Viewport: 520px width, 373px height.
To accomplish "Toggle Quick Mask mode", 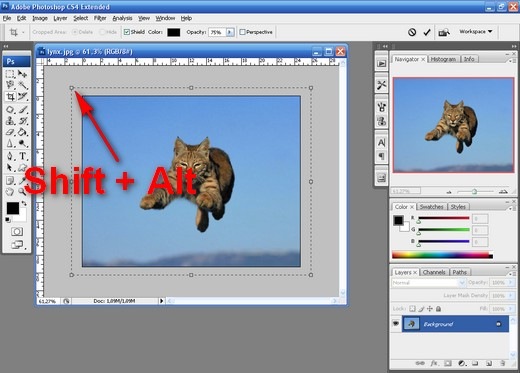I will 17,231.
